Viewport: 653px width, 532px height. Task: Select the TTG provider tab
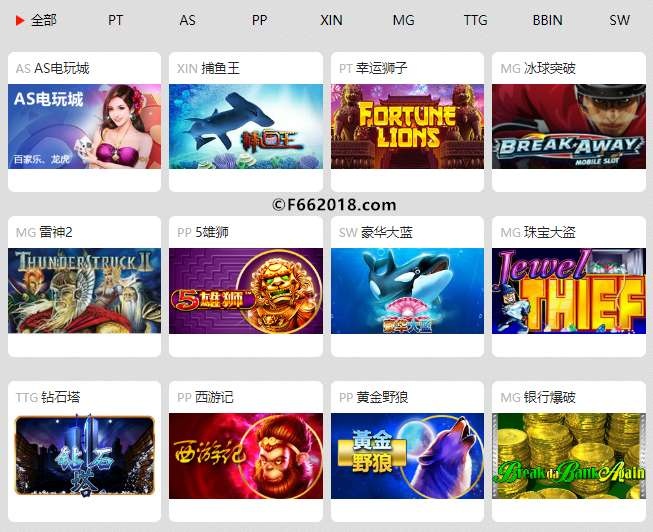point(476,20)
